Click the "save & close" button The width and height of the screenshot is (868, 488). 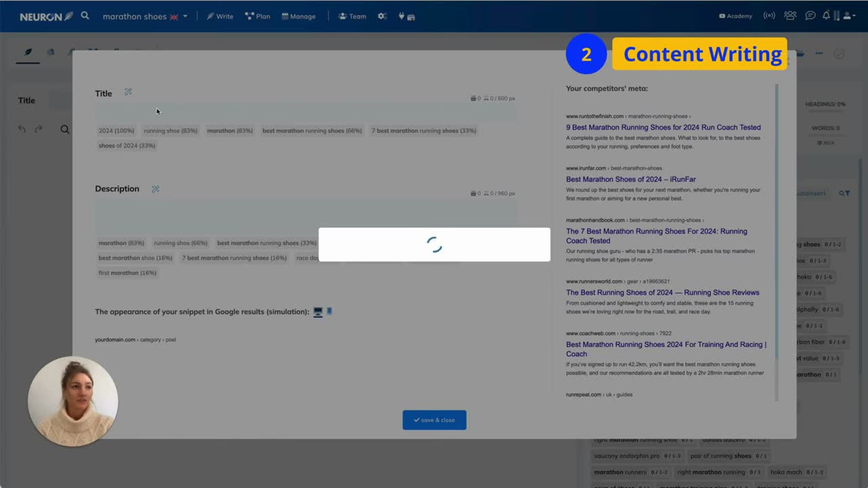click(x=434, y=420)
